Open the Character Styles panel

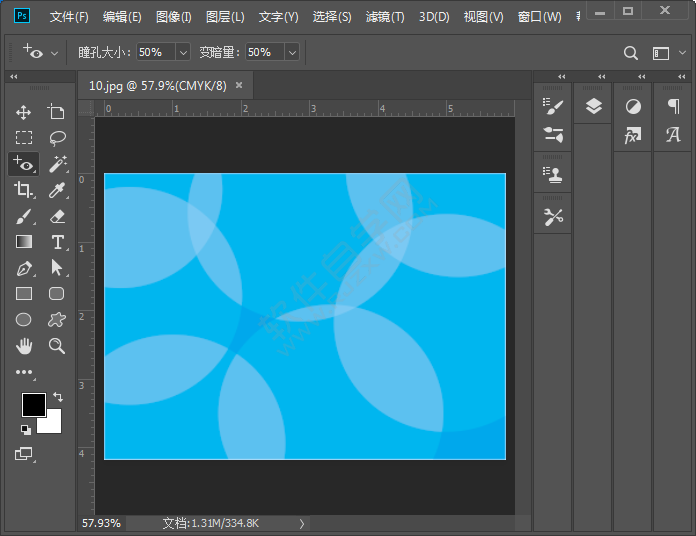click(673, 135)
